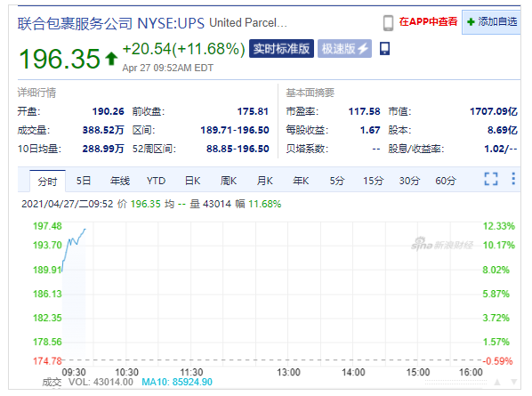Viewport: 532px width, 396px height.
Task: Select the 月K chart tab
Action: click(x=264, y=181)
